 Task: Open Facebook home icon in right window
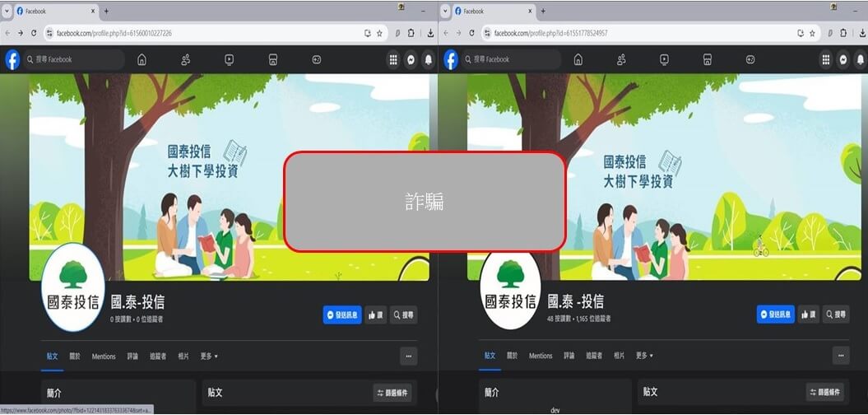pyautogui.click(x=578, y=60)
